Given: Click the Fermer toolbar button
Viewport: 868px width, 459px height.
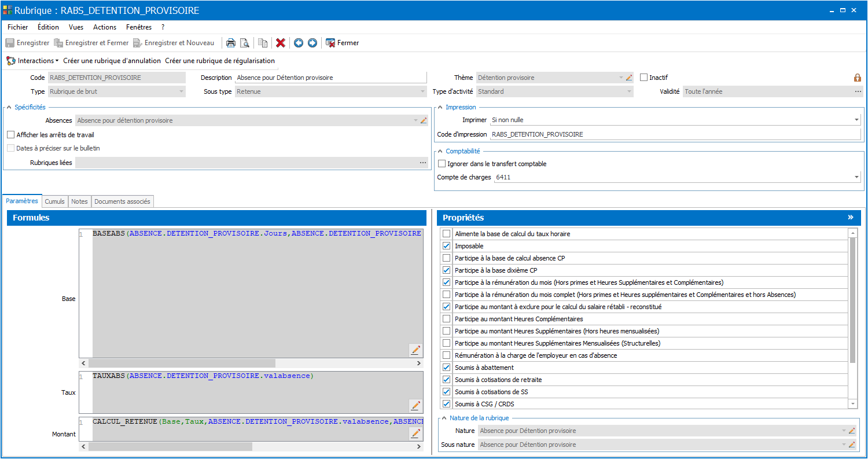Looking at the screenshot, I should (x=343, y=43).
